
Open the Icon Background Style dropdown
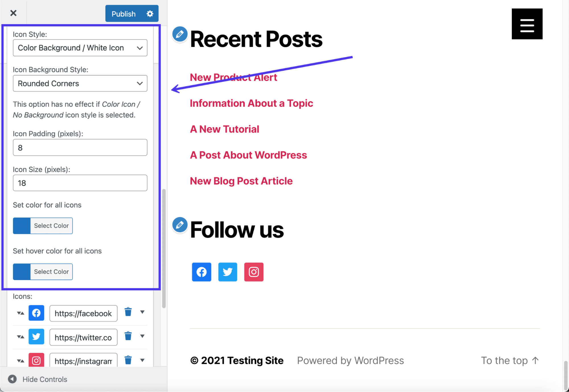coord(79,83)
